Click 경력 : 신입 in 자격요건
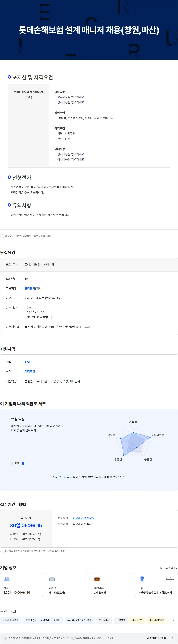The image size is (178, 644). (64, 138)
